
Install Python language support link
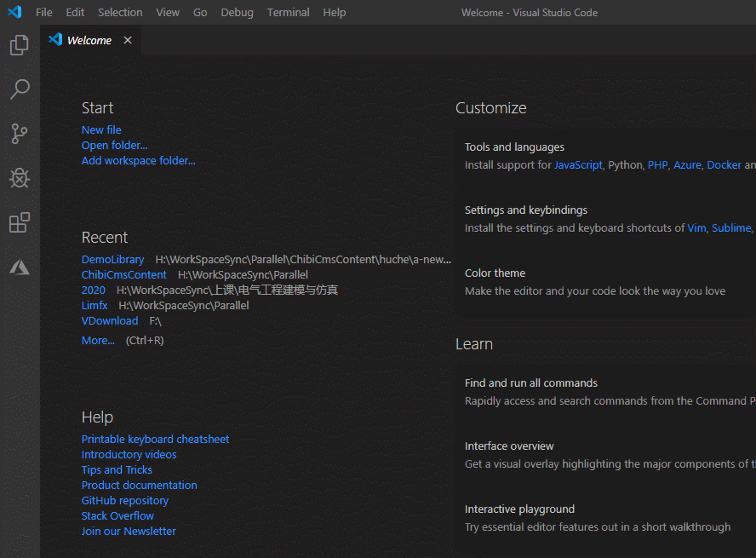tap(626, 165)
